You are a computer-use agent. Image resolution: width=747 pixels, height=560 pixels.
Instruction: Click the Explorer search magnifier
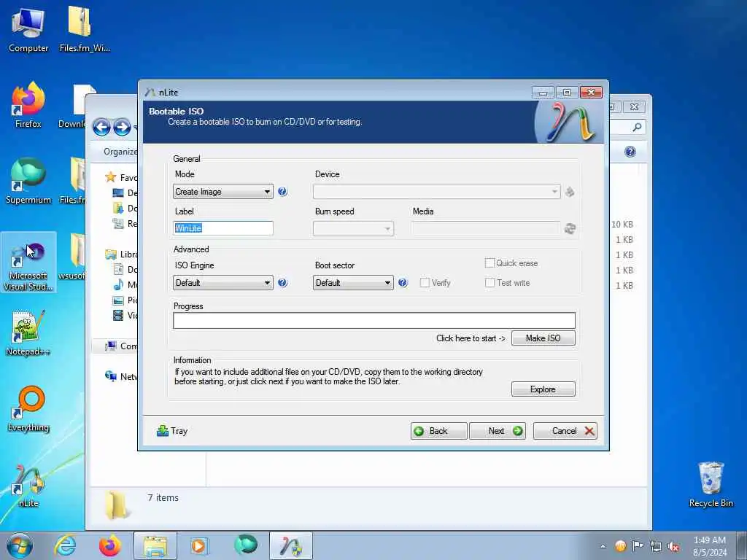point(637,127)
